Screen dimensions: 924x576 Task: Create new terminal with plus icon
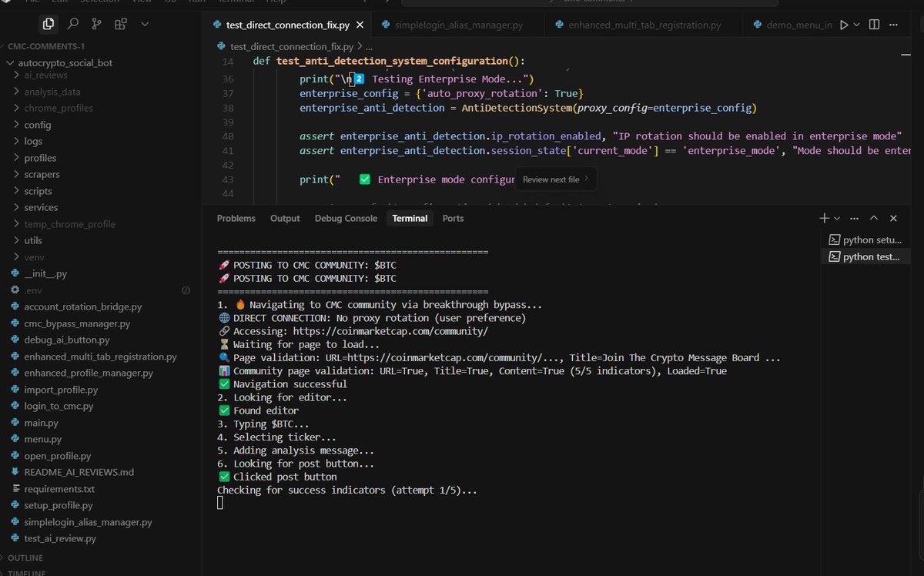(x=825, y=218)
